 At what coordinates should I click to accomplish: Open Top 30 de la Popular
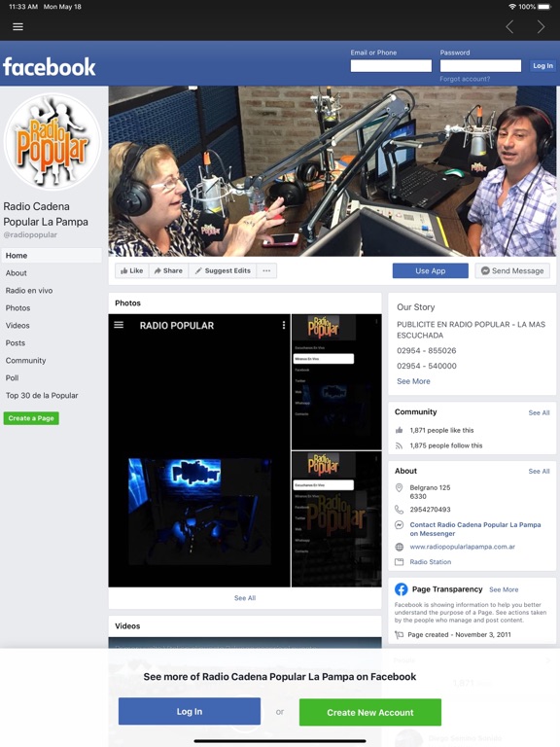click(x=42, y=396)
